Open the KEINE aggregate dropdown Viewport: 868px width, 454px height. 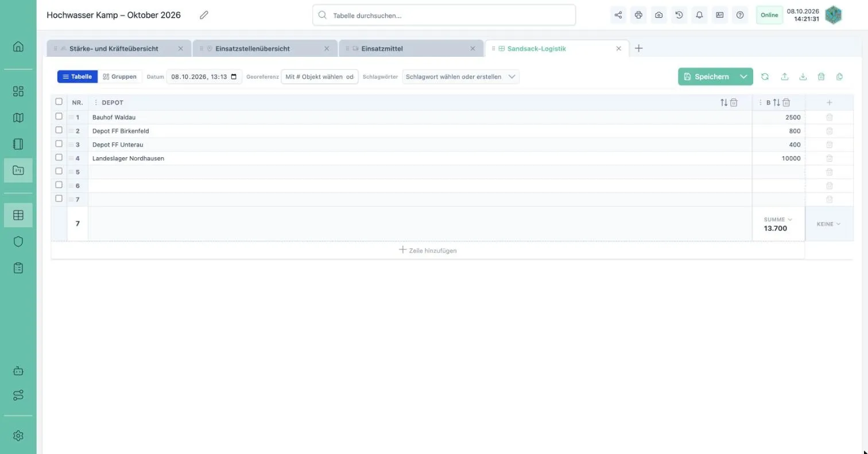coord(828,224)
